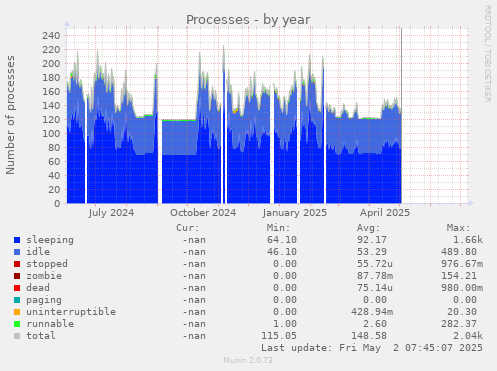The image size is (497, 371).
Task: Click the 'Min:' column header
Action: [x=278, y=228]
